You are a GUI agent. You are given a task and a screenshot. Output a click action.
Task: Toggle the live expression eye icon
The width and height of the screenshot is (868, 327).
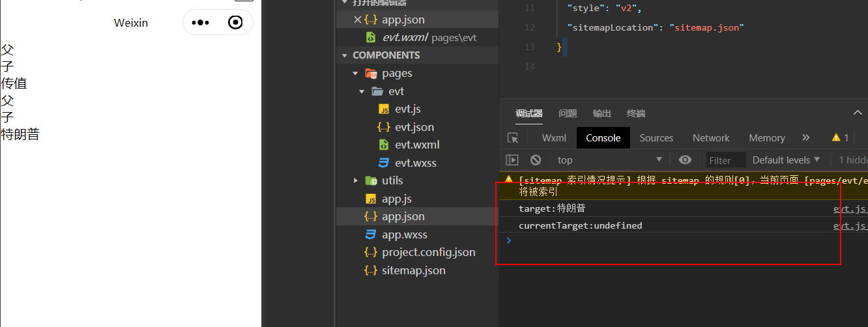click(685, 160)
